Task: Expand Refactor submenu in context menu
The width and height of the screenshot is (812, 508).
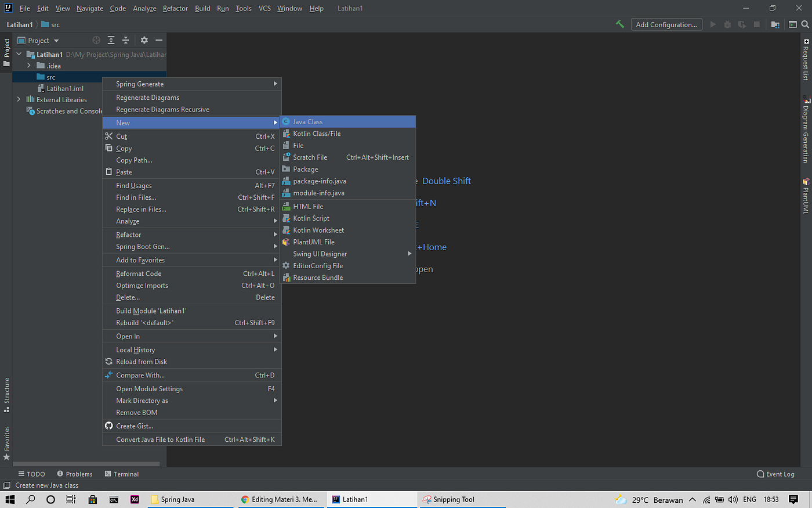Action: click(x=192, y=235)
